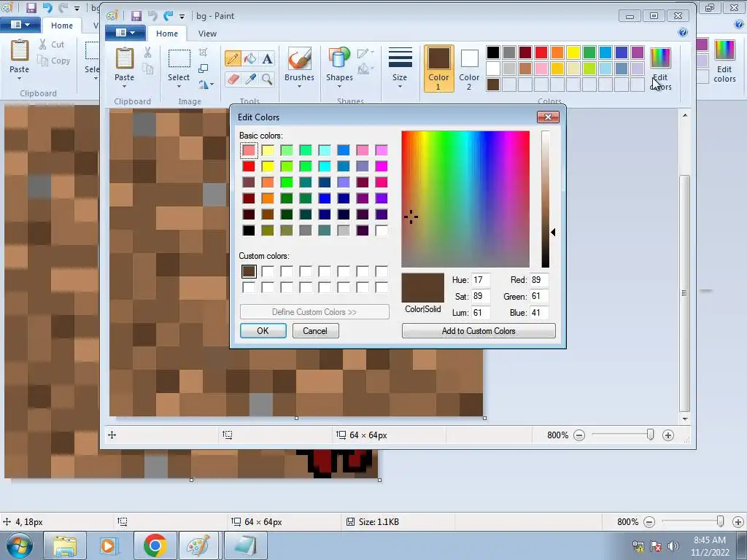
Task: Select Home tab in background Paint window
Action: click(62, 26)
